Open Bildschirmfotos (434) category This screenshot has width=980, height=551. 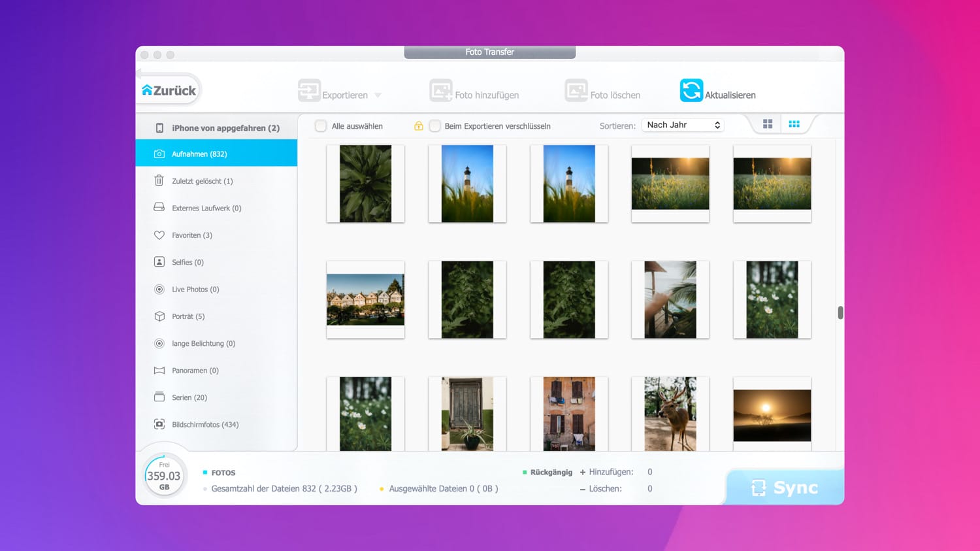204,425
